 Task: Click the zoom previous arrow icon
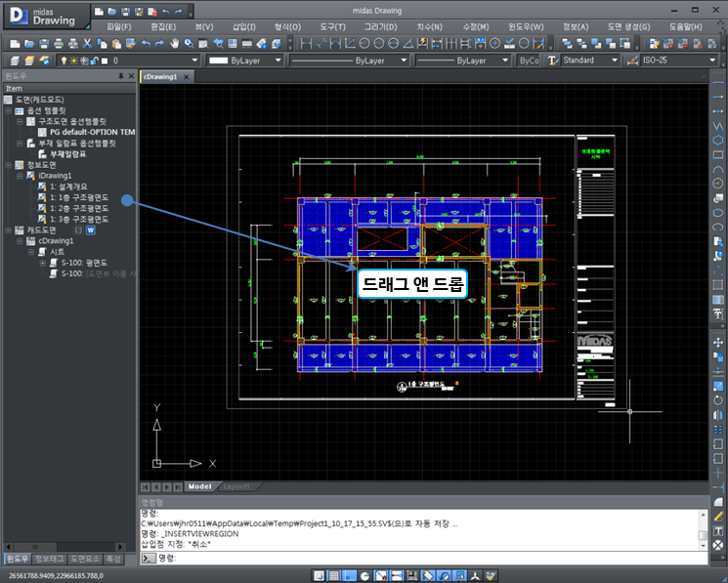(x=218, y=44)
